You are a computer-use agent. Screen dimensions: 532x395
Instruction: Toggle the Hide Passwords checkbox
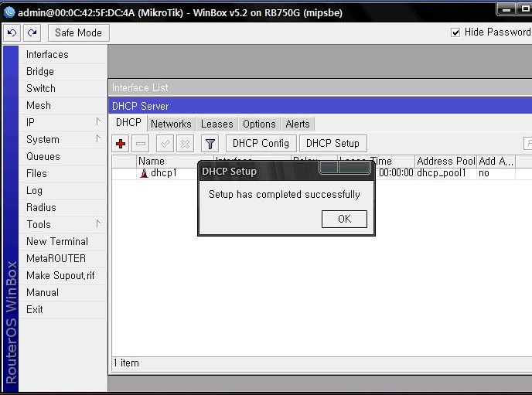coord(455,32)
